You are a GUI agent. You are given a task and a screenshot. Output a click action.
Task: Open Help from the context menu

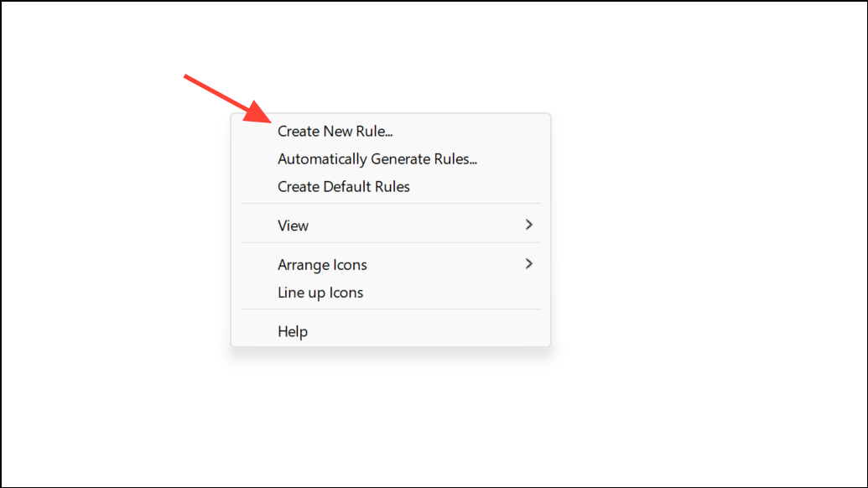click(391, 331)
